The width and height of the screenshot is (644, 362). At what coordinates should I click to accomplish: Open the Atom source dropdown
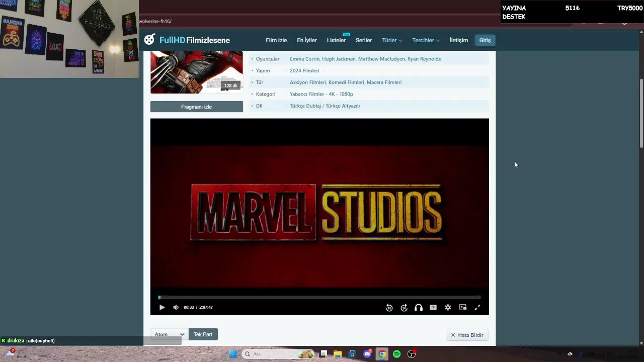click(x=169, y=334)
